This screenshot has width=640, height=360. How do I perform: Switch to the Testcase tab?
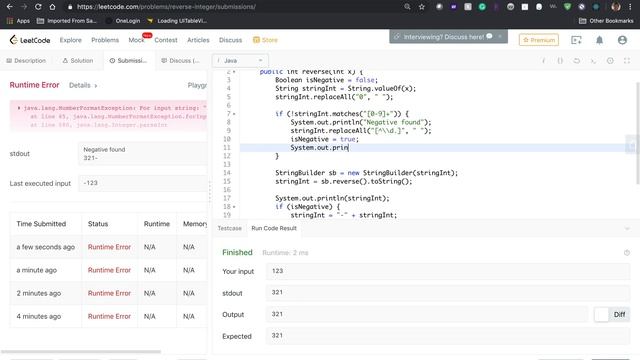[x=229, y=228]
